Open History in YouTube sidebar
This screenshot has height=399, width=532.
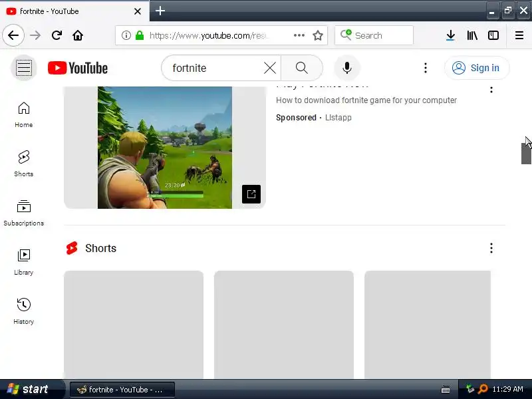tap(24, 311)
